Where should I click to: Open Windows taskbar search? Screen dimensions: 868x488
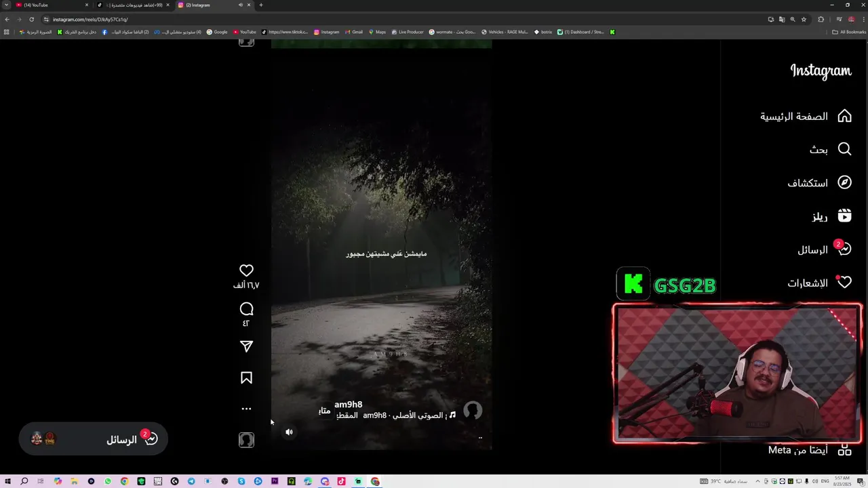pyautogui.click(x=24, y=481)
